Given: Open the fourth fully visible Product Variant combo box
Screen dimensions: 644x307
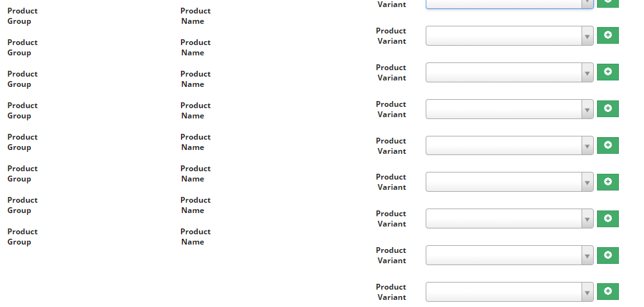Looking at the screenshot, I should (509, 145).
